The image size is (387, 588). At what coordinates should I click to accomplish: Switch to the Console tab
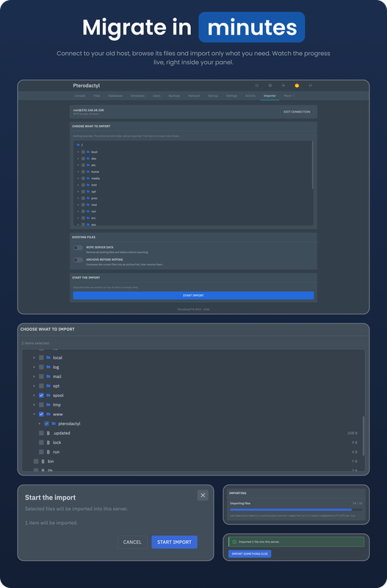80,96
